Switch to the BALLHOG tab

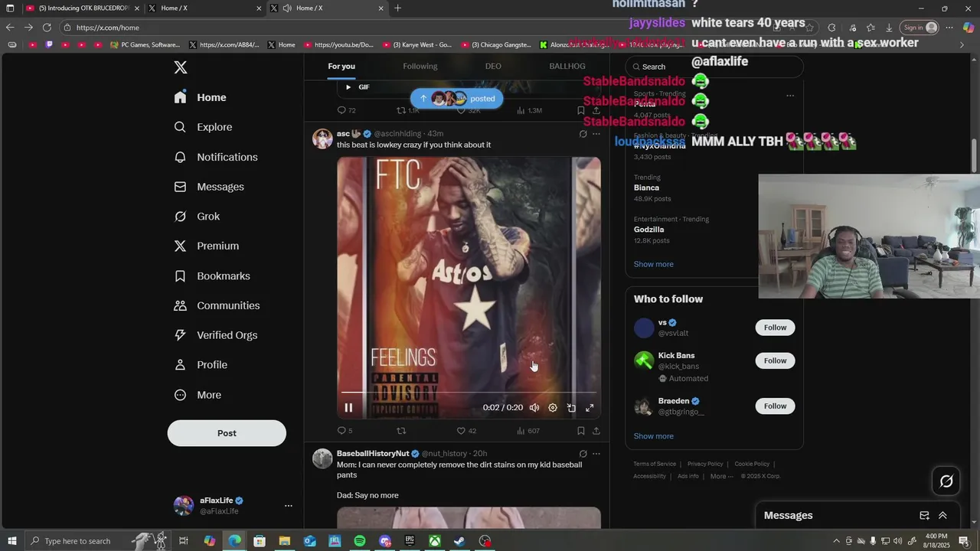pyautogui.click(x=567, y=67)
